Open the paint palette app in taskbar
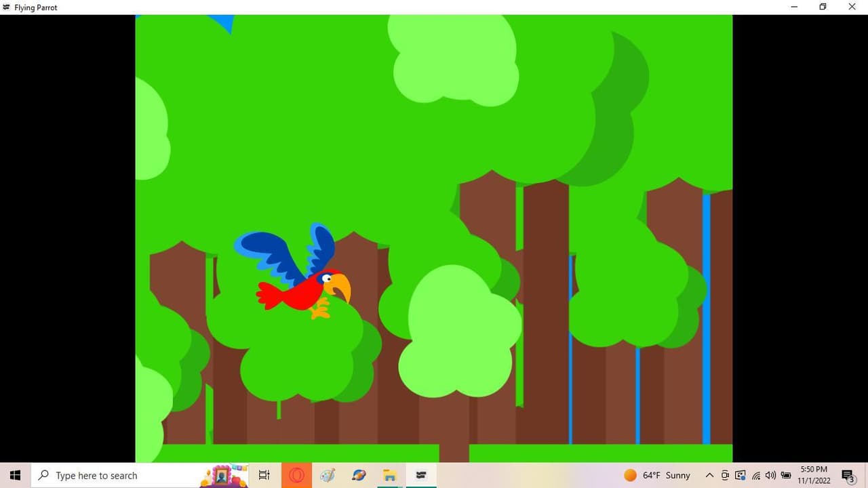Screen dimensions: 868x488 328,475
